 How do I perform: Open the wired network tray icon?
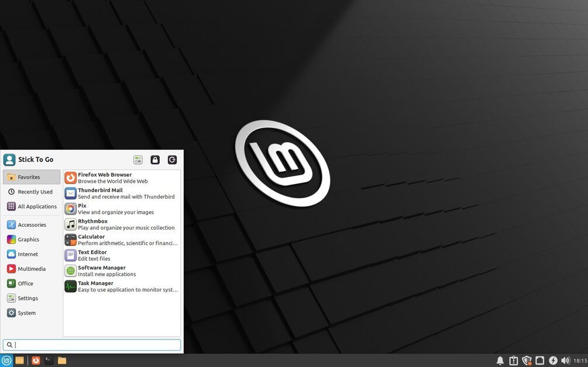(x=539, y=361)
